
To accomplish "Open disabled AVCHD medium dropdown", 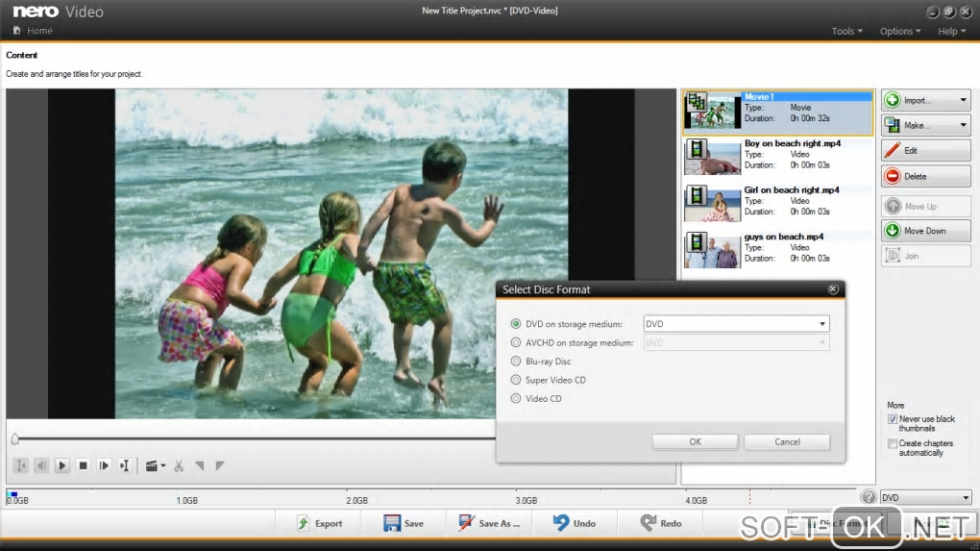I will tap(736, 342).
